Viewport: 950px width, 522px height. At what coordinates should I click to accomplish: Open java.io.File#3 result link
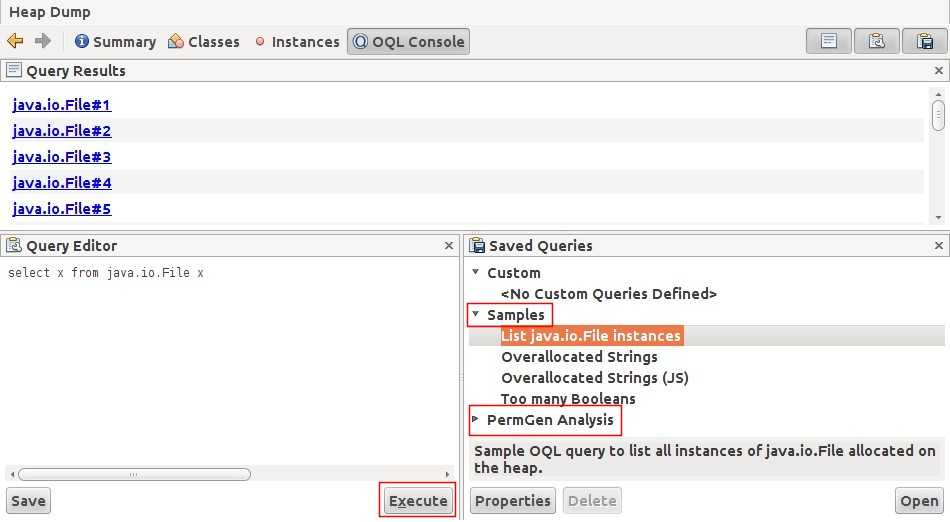pos(62,157)
